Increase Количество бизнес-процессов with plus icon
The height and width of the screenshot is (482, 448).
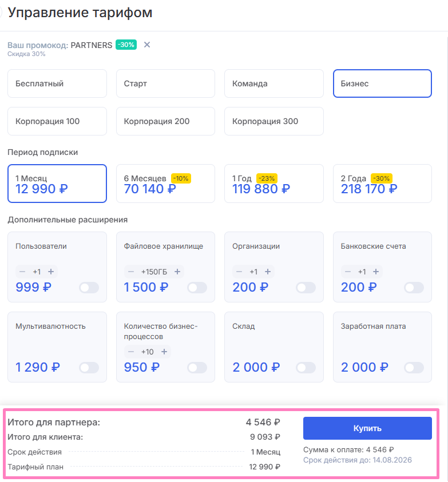point(164,352)
